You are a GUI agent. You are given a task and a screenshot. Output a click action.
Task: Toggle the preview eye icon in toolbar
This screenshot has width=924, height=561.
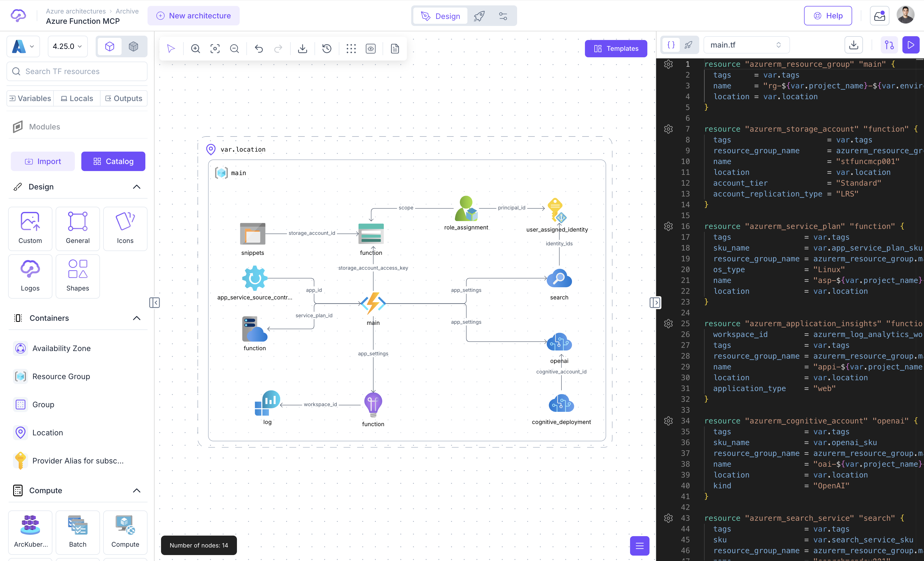pyautogui.click(x=370, y=48)
